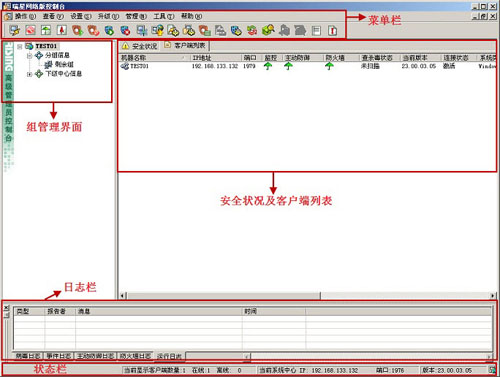Click client list scrollbar left arrow
The image size is (500, 377).
(123, 295)
